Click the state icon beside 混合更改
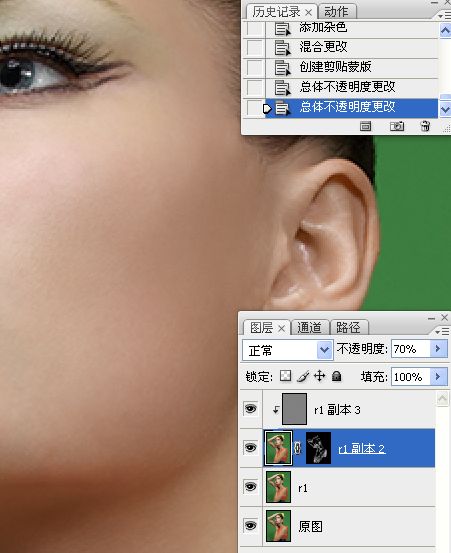Screen dimensions: 451x553 pos(282,48)
